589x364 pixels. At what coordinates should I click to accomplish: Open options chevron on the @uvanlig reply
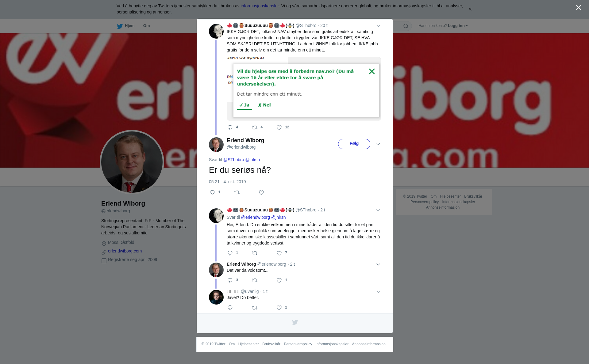point(378,292)
